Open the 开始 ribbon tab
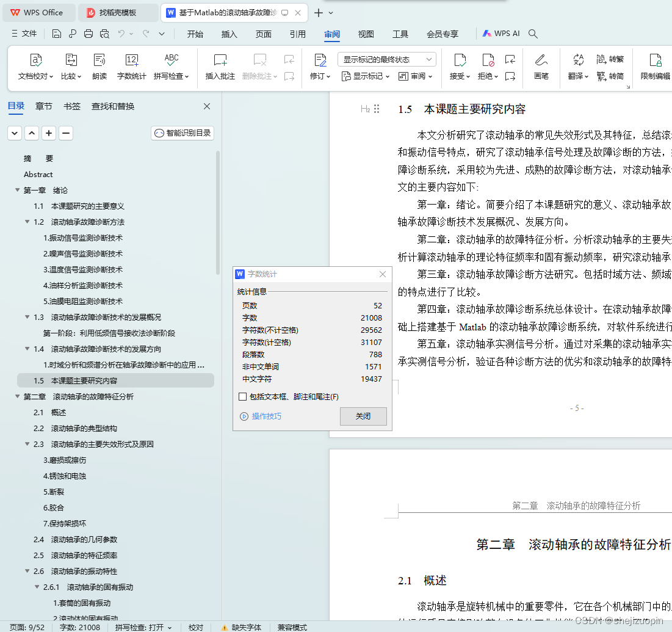The image size is (672, 632). point(195,34)
